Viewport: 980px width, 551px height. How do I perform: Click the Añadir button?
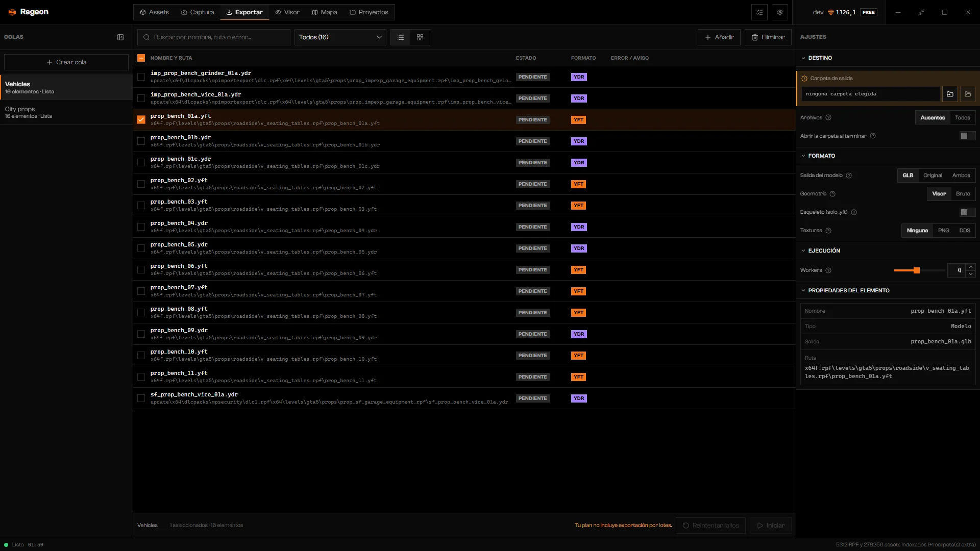click(719, 37)
